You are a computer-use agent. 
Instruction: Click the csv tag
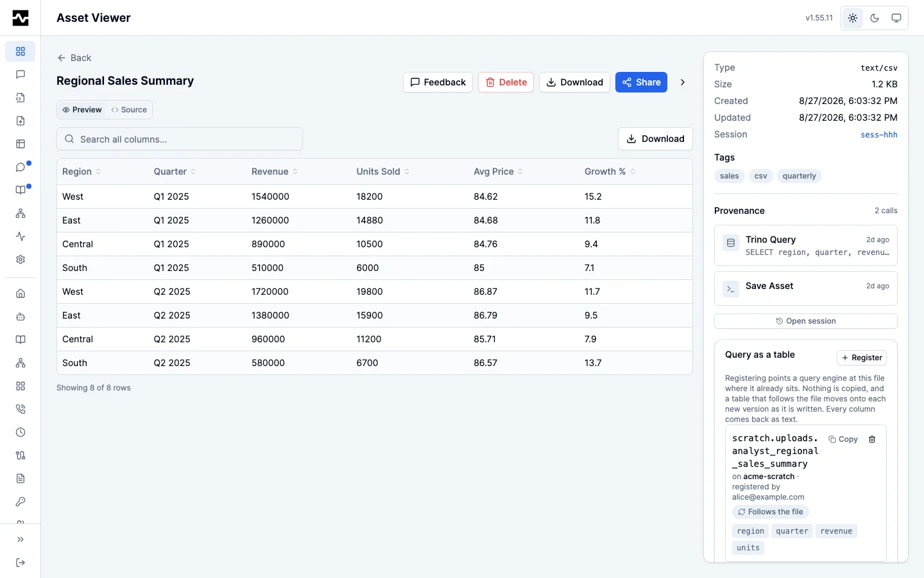(761, 176)
